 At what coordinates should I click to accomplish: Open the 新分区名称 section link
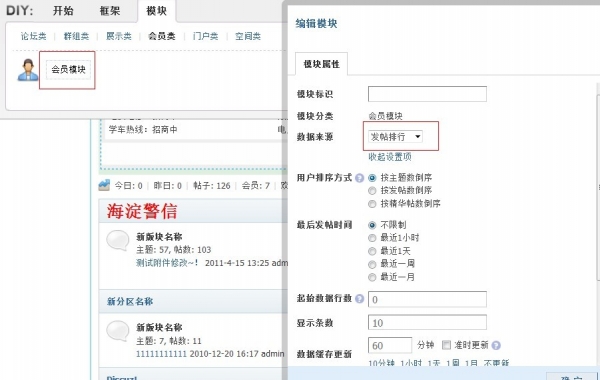point(130,302)
